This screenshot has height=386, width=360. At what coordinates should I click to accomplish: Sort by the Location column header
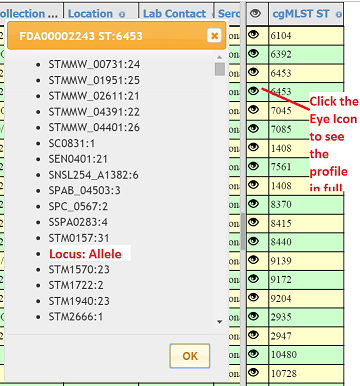click(90, 14)
